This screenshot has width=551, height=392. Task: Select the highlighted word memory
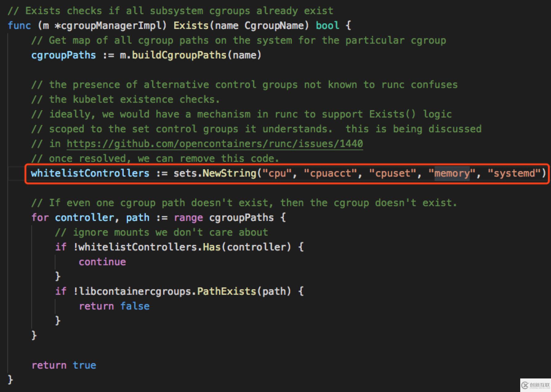pyautogui.click(x=452, y=173)
